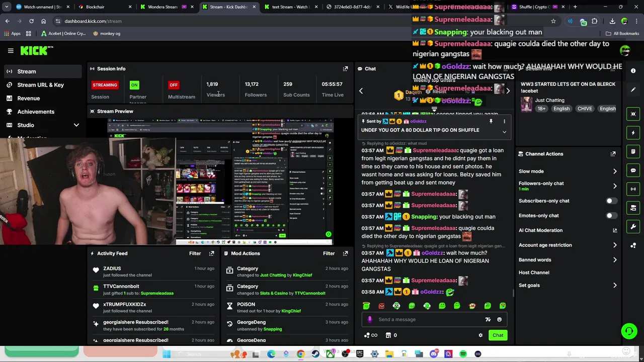This screenshot has height=362, width=644.
Task: Toggle the Multistream OFF badge
Action: (174, 85)
